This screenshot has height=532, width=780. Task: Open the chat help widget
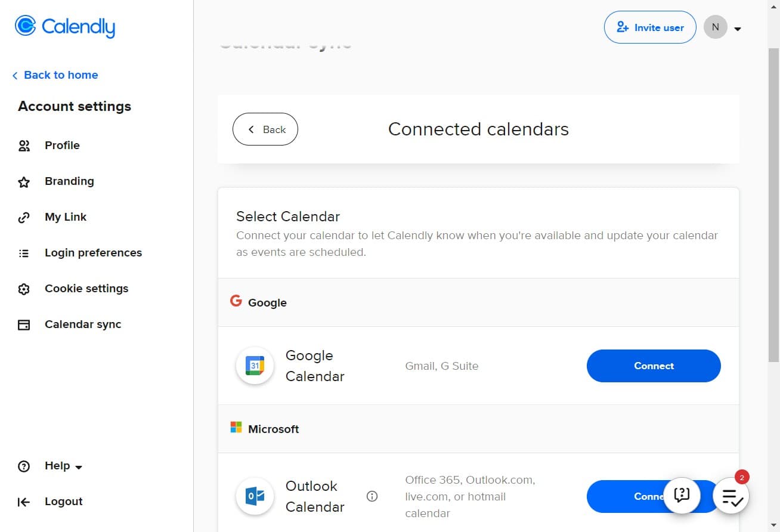682,496
